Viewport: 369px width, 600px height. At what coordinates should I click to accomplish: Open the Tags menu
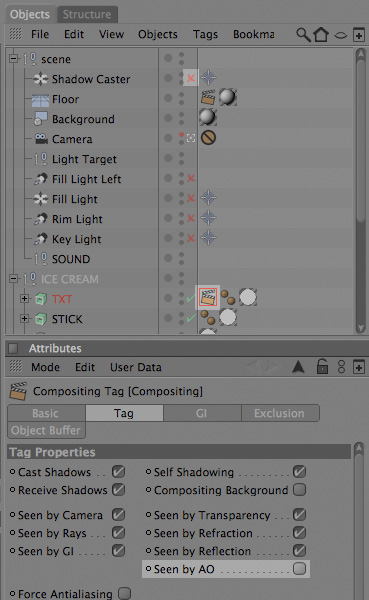pos(205,34)
